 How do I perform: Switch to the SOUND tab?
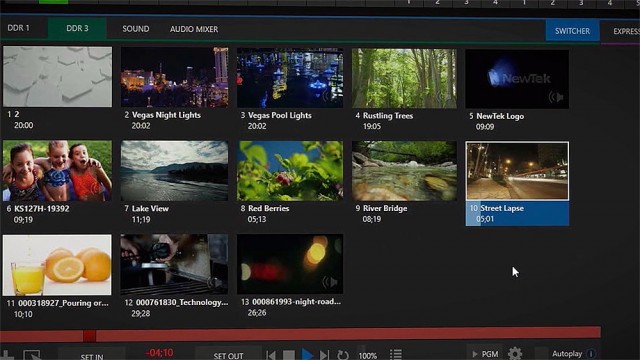coord(136,29)
